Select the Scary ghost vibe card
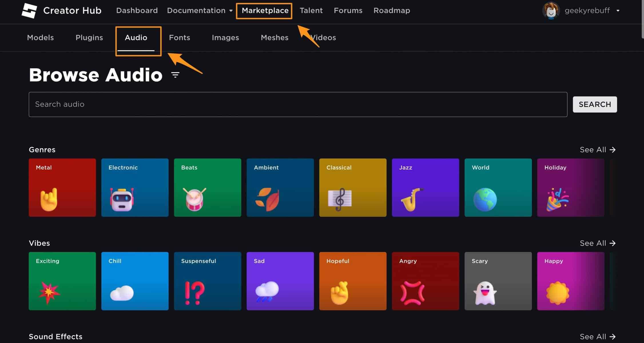The width and height of the screenshot is (644, 343). coord(498,281)
